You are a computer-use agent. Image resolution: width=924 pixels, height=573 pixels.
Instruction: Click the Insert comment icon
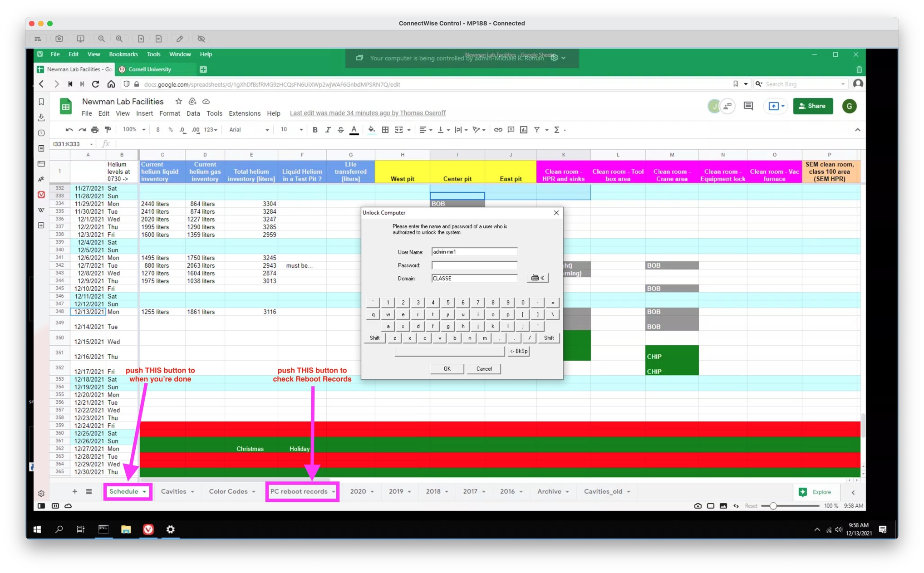(x=511, y=130)
